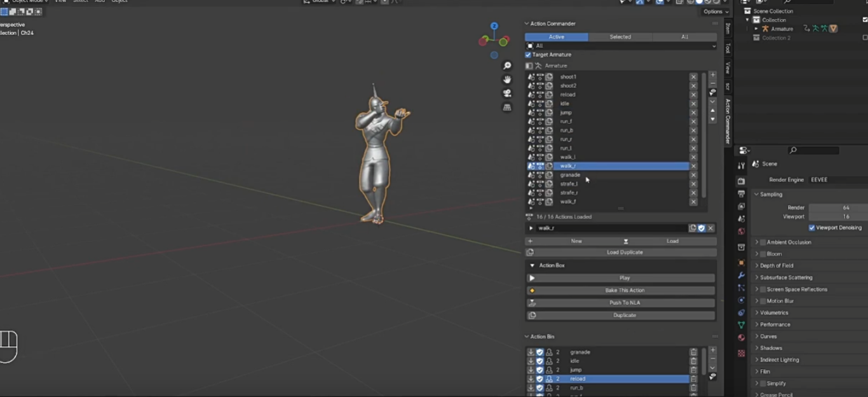The height and width of the screenshot is (397, 868).
Task: Open the Modifier properties wrench icon
Action: (741, 275)
